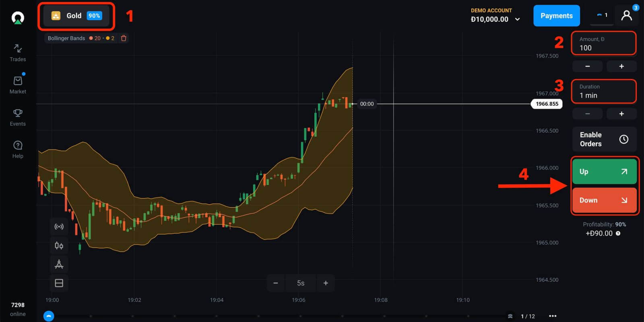Screen dimensions: 644x322
Task: Open Events trophy icon
Action: pos(18,117)
